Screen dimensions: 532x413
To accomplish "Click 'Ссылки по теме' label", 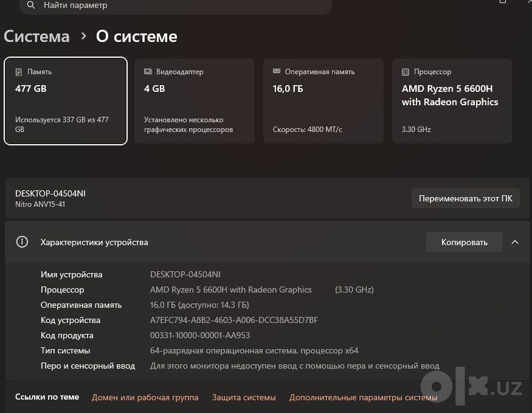I will (47, 397).
